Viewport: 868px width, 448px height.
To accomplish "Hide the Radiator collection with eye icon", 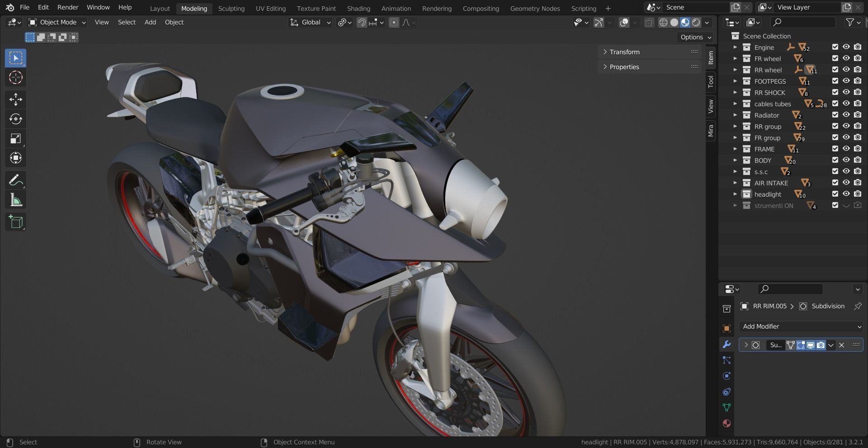I will (846, 115).
